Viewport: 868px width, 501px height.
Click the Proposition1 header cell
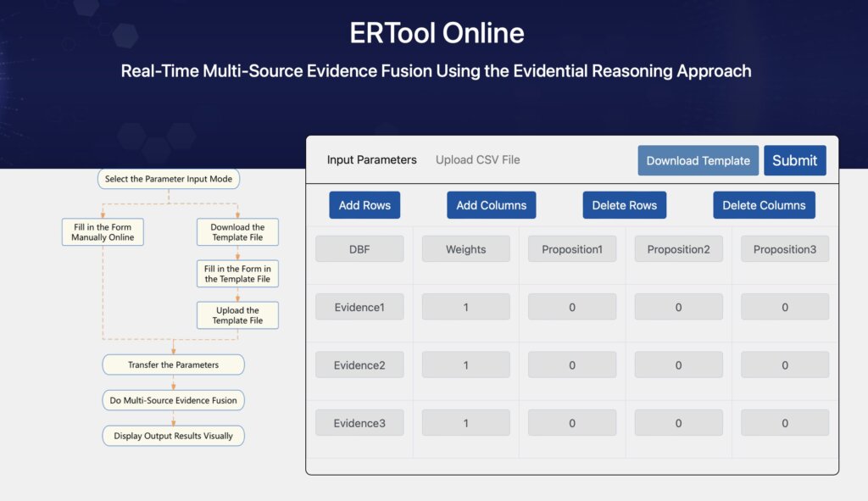(x=572, y=248)
